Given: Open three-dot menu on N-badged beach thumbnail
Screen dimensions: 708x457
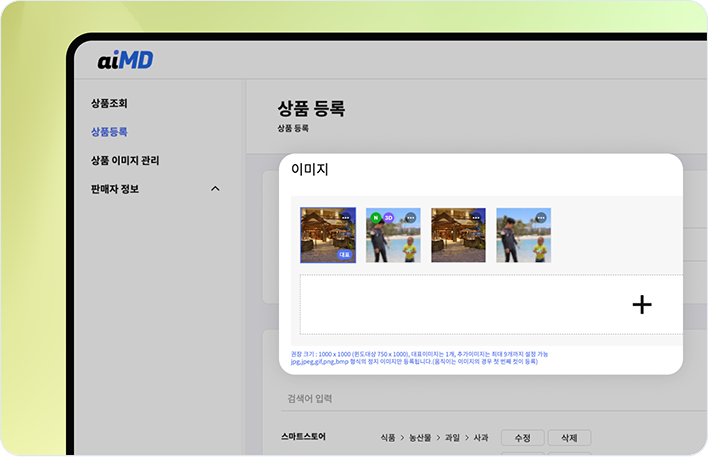Looking at the screenshot, I should pyautogui.click(x=410, y=218).
